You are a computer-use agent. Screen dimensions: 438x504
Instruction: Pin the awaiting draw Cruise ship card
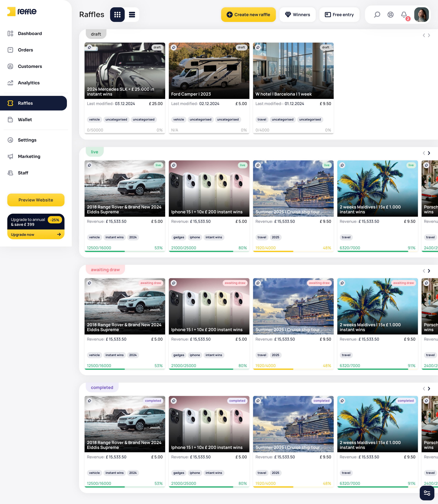[258, 283]
